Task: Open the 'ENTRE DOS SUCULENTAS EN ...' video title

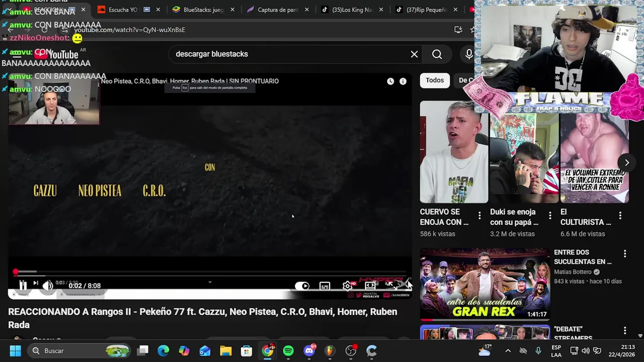Action: pos(583,257)
